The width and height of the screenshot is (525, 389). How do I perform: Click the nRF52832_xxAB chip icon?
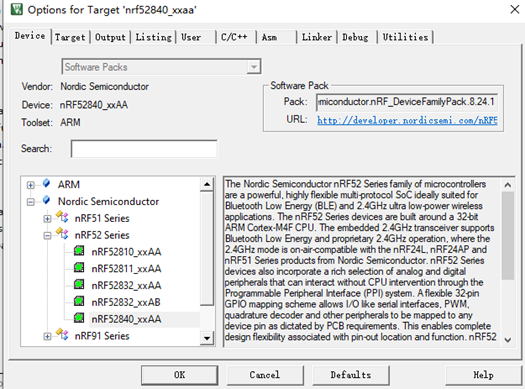click(x=79, y=301)
